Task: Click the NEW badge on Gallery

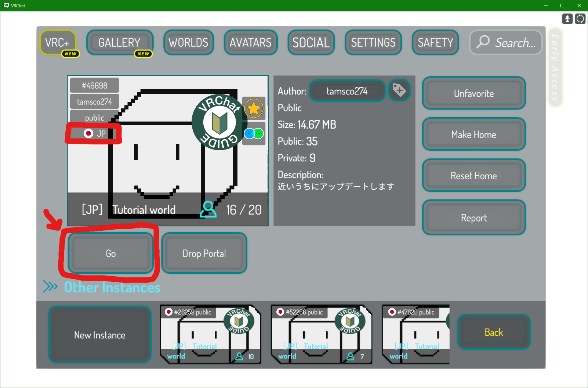Action: coord(143,54)
